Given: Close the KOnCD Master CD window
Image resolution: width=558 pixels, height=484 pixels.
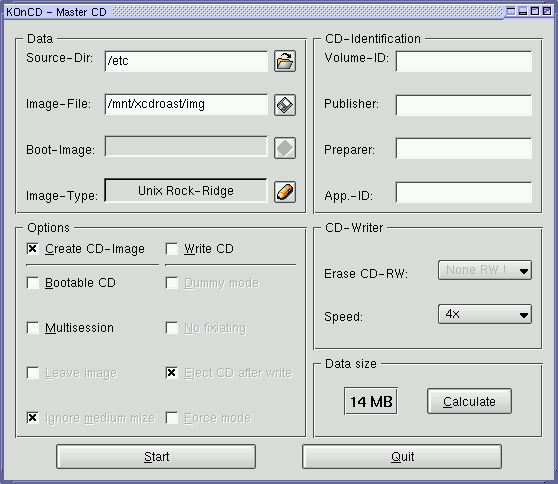Looking at the screenshot, I should coord(547,11).
